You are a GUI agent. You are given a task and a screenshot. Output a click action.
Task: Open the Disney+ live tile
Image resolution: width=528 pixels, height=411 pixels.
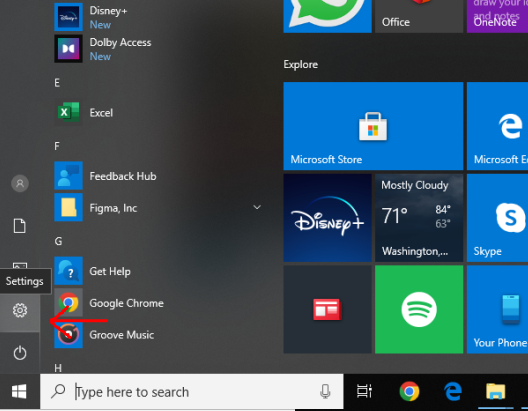(x=327, y=218)
